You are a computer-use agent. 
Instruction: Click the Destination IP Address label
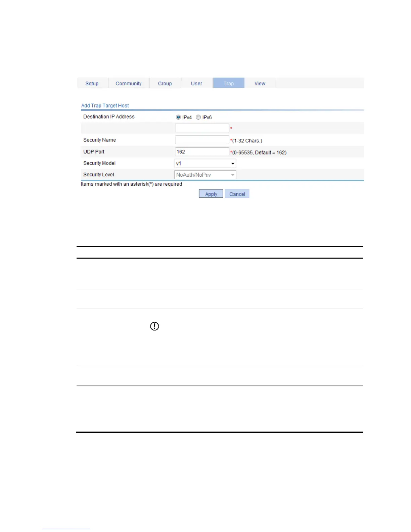pyautogui.click(x=109, y=117)
